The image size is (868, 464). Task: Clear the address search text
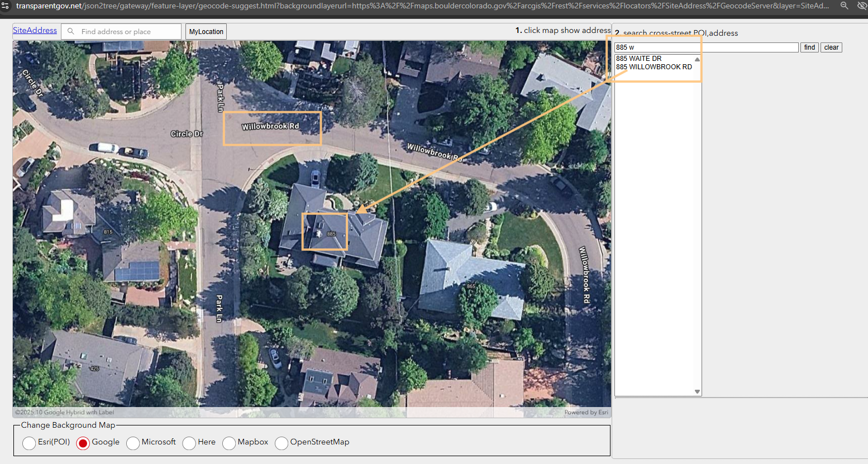coord(831,47)
